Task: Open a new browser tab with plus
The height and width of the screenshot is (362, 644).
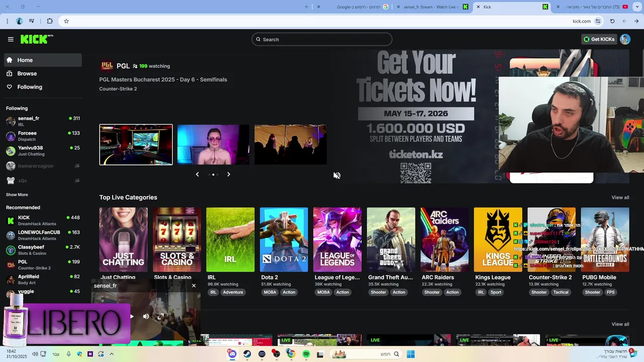Action: coord(306,7)
